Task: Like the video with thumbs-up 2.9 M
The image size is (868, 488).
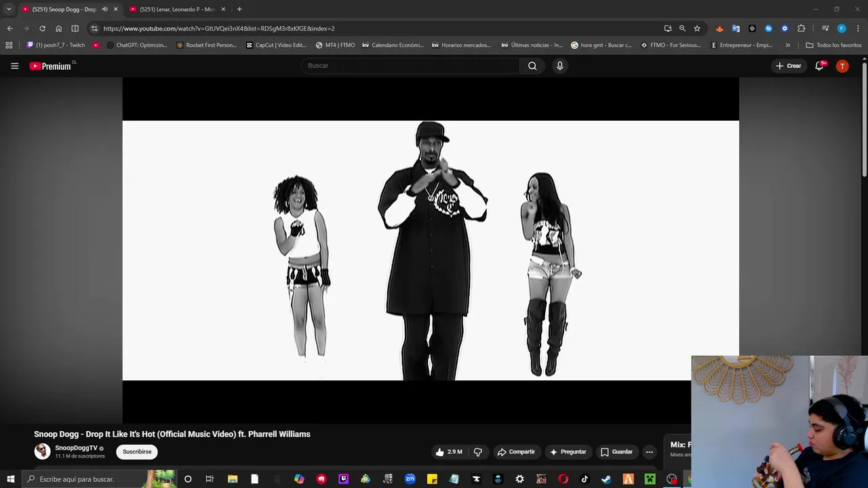Action: (x=448, y=452)
